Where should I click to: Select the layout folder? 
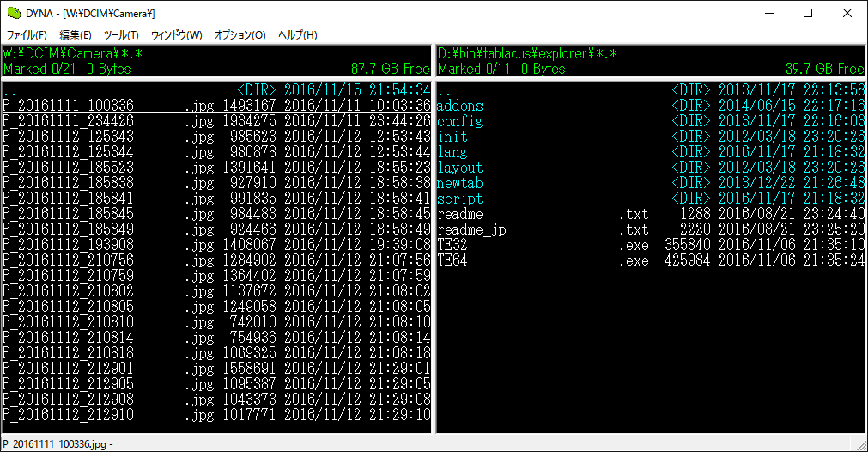(x=651, y=168)
